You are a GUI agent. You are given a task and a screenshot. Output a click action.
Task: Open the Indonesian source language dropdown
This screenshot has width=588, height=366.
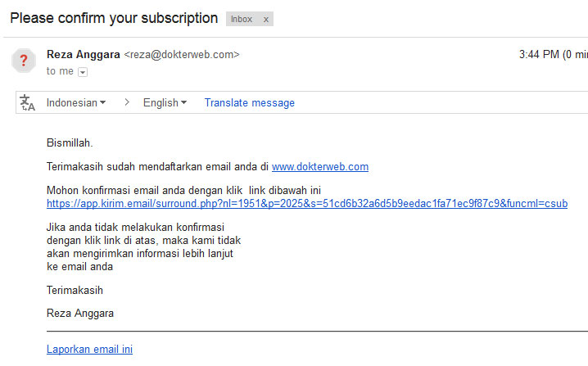click(x=76, y=103)
